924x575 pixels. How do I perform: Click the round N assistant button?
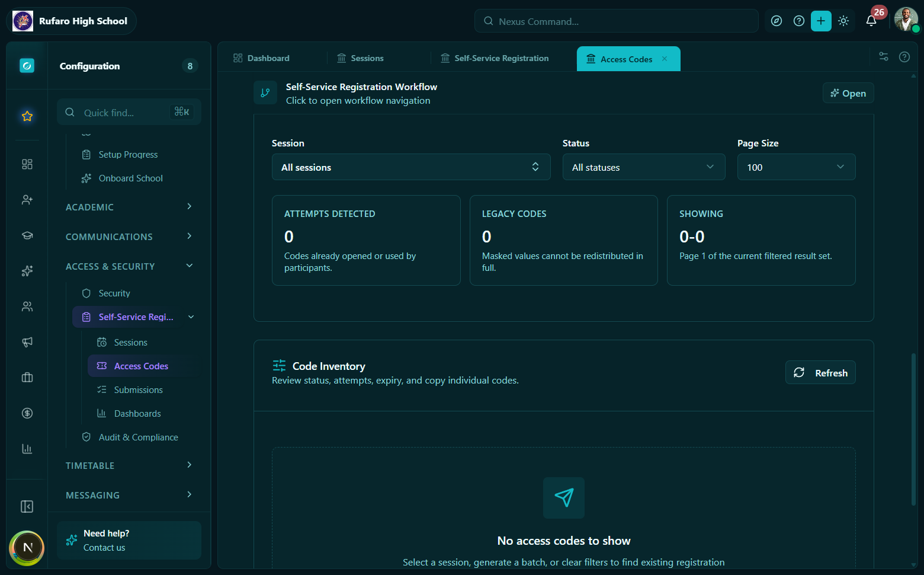27,548
